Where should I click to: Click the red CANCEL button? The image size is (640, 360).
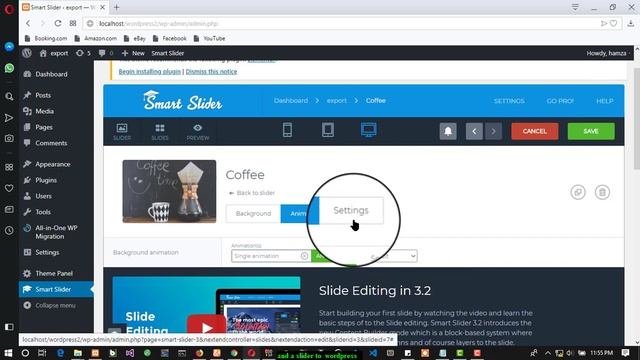tap(535, 131)
